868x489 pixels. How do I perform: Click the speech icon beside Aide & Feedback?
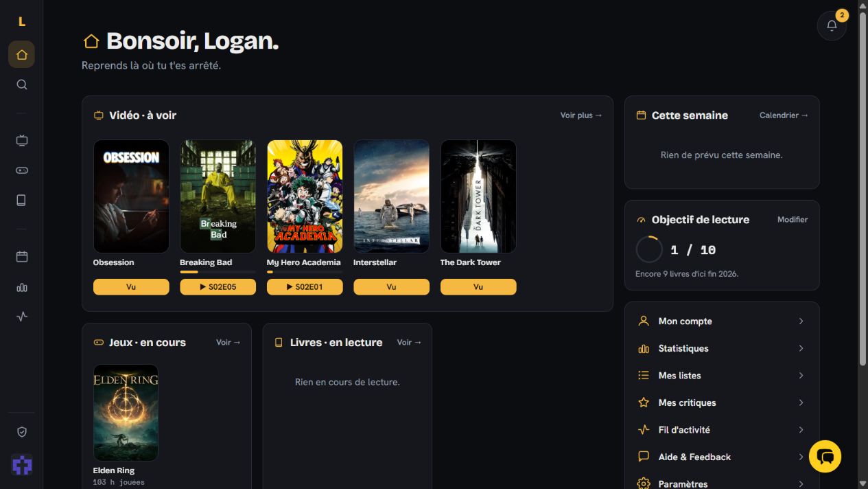pyautogui.click(x=643, y=457)
